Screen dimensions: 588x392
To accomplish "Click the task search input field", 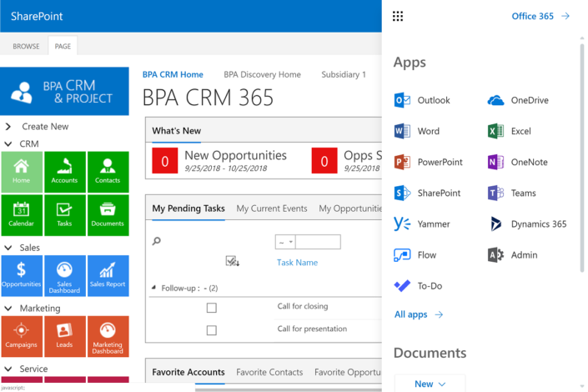I will coord(318,242).
